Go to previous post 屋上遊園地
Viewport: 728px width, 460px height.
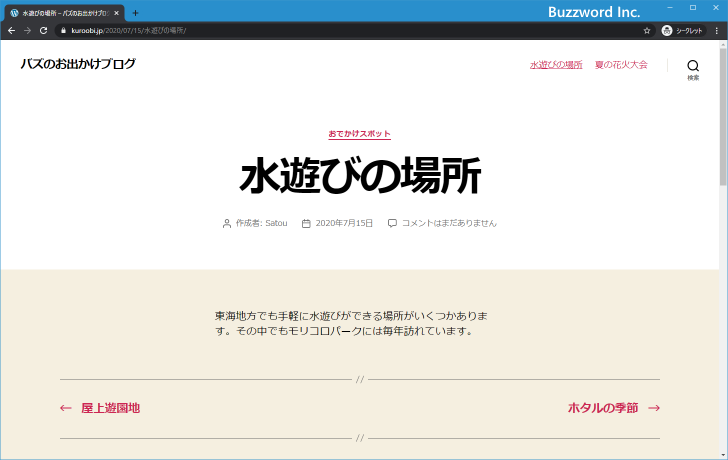[110, 408]
